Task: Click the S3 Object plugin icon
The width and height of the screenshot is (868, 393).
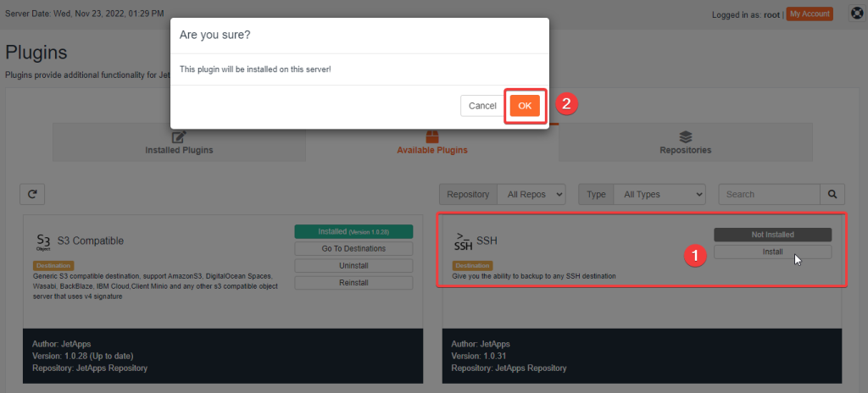Action: tap(43, 242)
